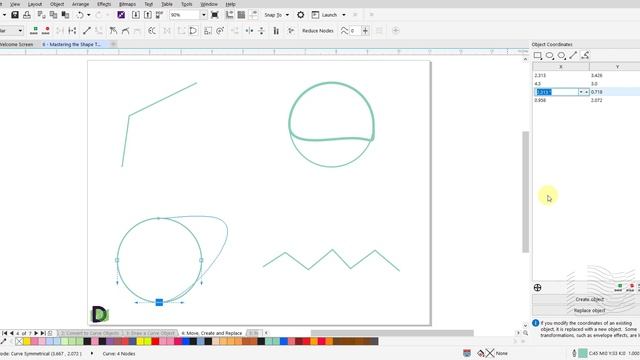640x360 pixels.
Task: Click the Convert to line icon
Action: [x=87, y=31]
